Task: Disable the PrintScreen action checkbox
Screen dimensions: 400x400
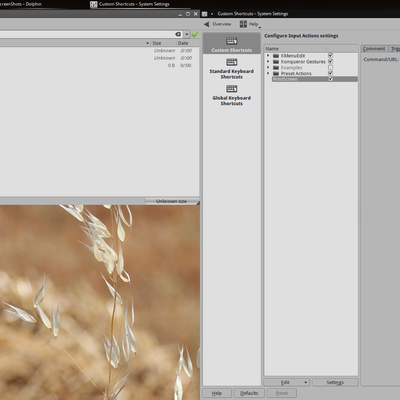Action: coord(330,79)
